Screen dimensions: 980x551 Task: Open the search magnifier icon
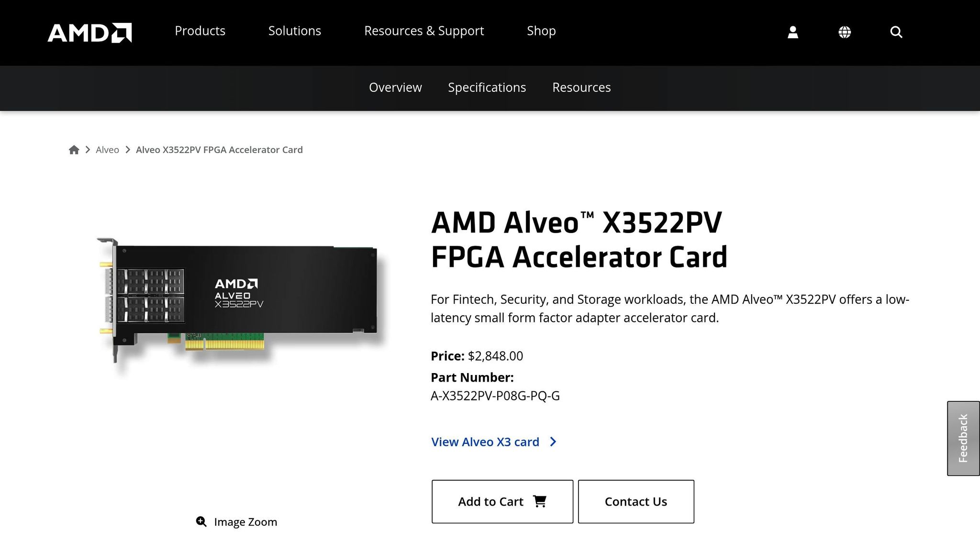coord(896,32)
